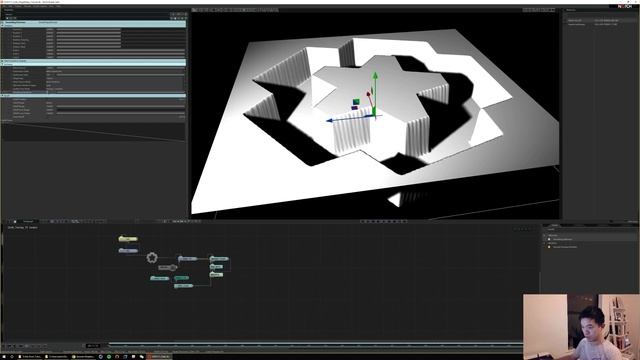This screenshot has height=360, width=640.
Task: Click the timecode field above the taskbar
Action: pyautogui.click(x=93, y=346)
